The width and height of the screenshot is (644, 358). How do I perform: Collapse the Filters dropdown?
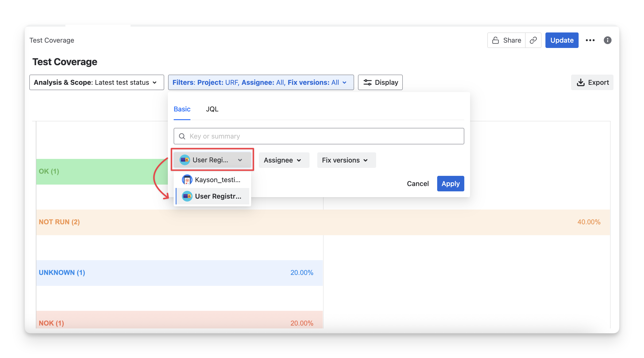(261, 82)
